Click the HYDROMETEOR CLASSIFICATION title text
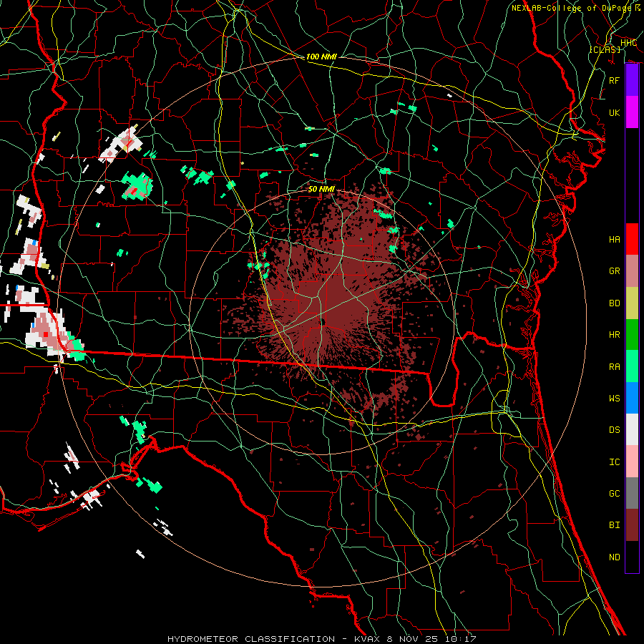This screenshot has width=644, height=644. click(x=251, y=639)
